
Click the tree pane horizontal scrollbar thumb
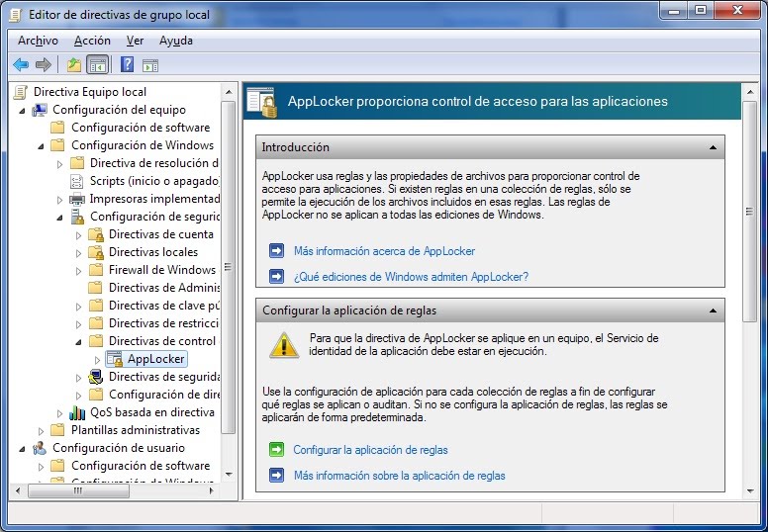coord(78,490)
